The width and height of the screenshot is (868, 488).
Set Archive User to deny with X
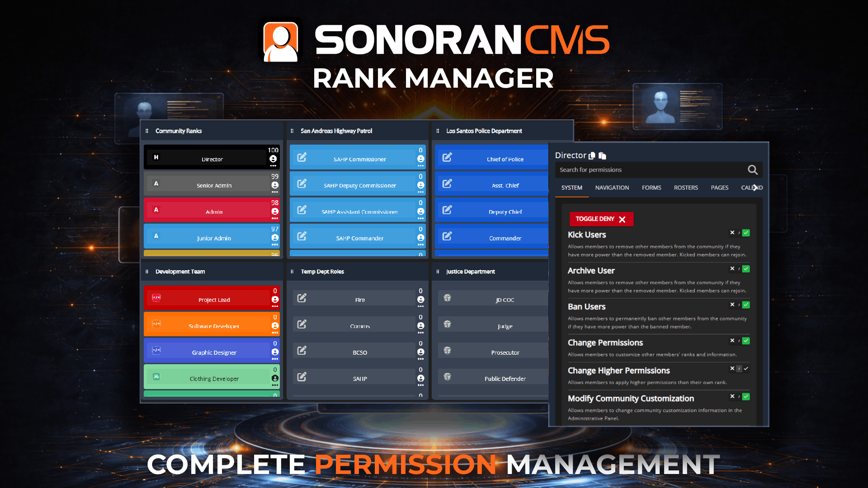pos(732,269)
